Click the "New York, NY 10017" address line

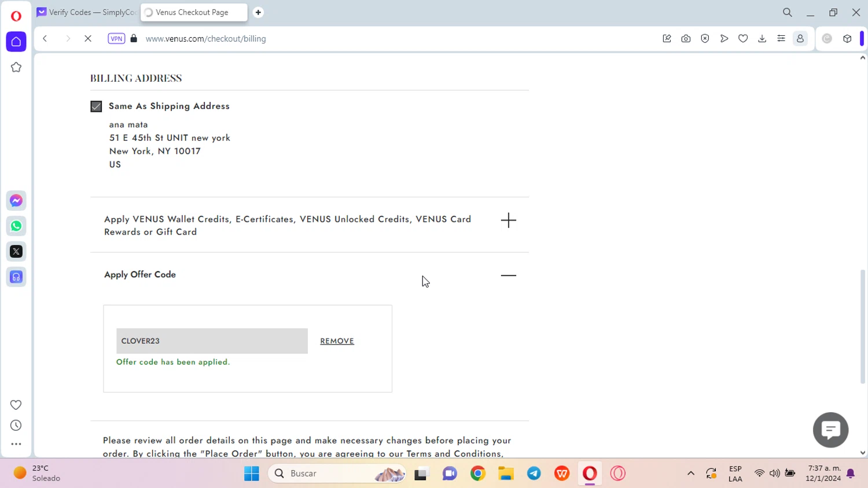coord(155,151)
